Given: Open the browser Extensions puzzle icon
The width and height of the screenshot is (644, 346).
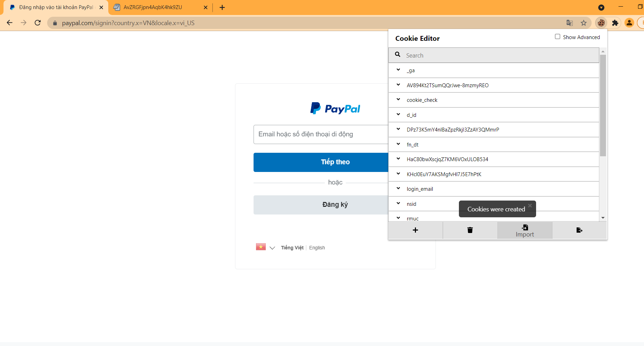Looking at the screenshot, I should (615, 23).
